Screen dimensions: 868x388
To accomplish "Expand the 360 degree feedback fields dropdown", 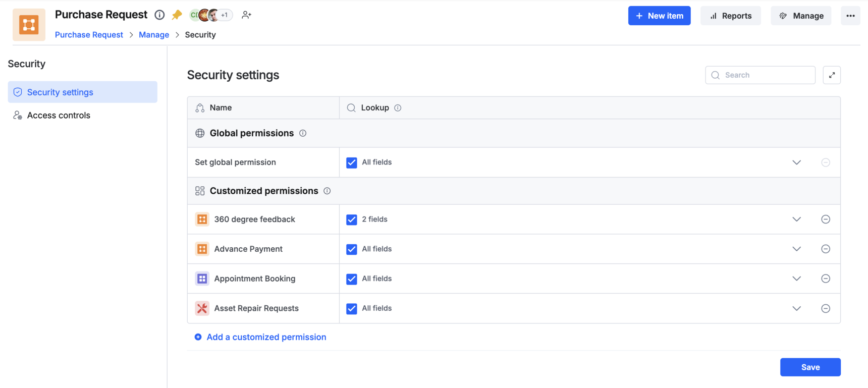I will click(796, 219).
